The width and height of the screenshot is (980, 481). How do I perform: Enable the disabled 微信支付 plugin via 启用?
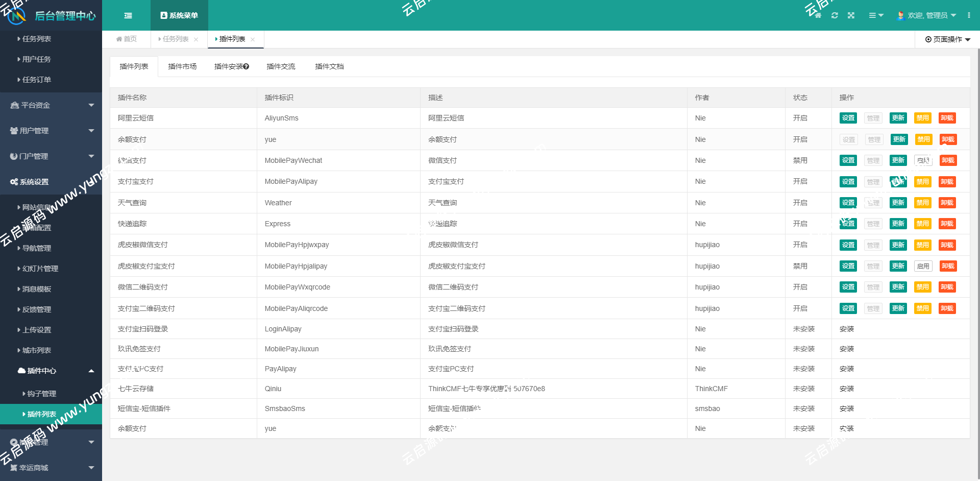(x=923, y=160)
